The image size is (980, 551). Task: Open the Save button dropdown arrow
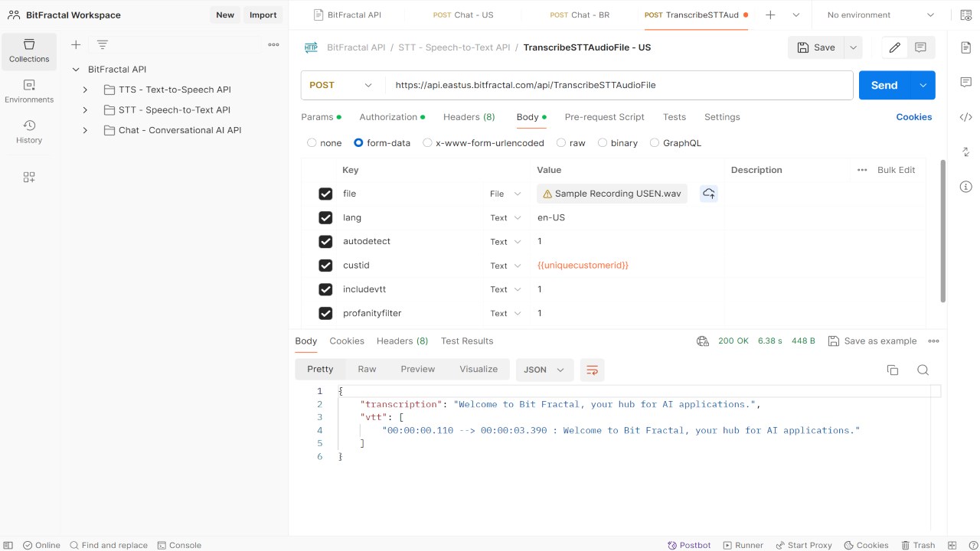[853, 47]
